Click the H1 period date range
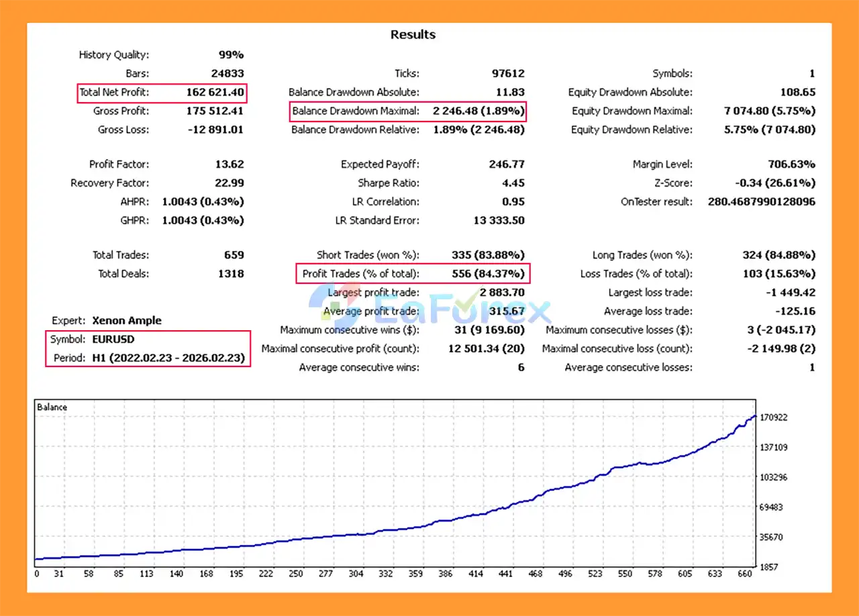 point(170,358)
